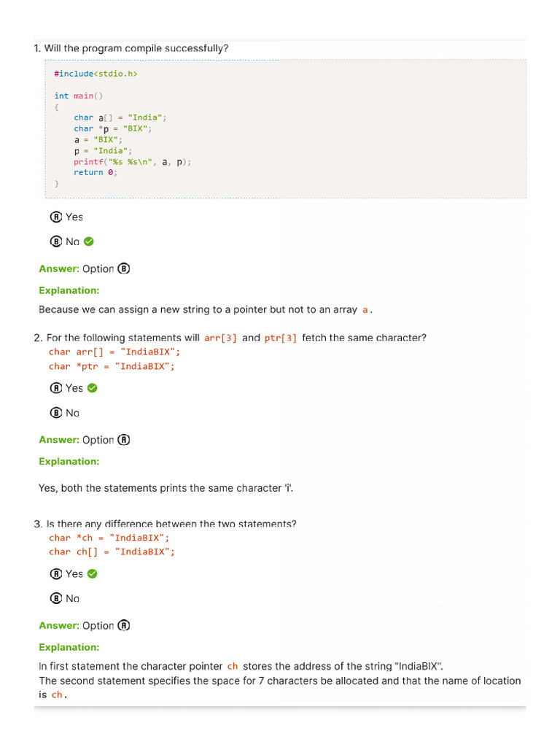
Task: Click the 'Answer:' label under question 1
Action: pos(58,268)
